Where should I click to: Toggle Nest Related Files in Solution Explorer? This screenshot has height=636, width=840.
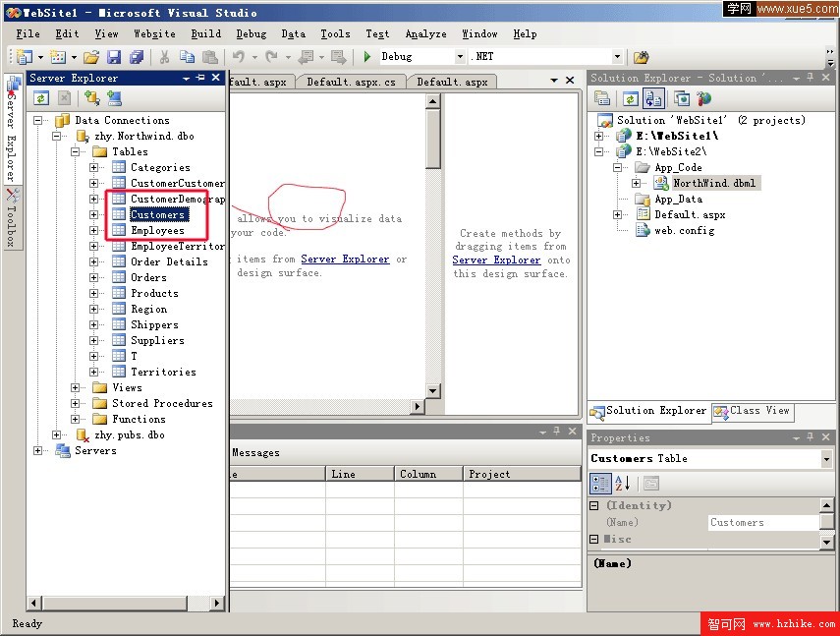[653, 98]
